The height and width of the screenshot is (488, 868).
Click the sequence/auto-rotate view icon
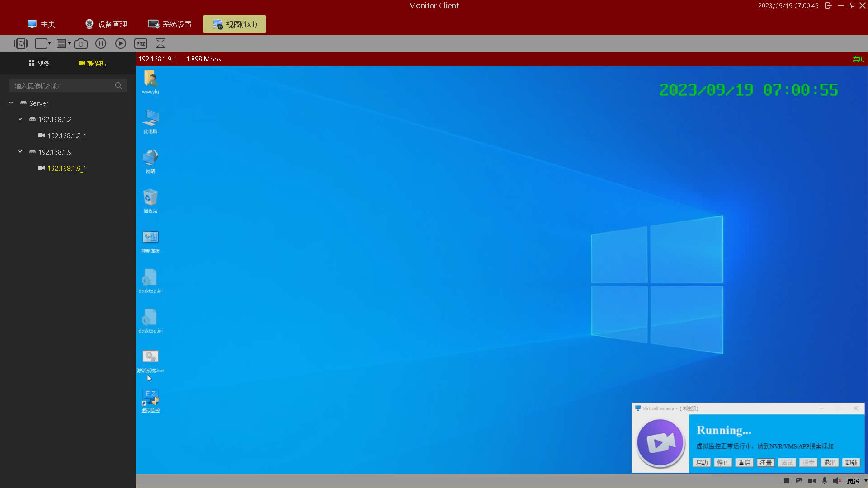tap(21, 43)
